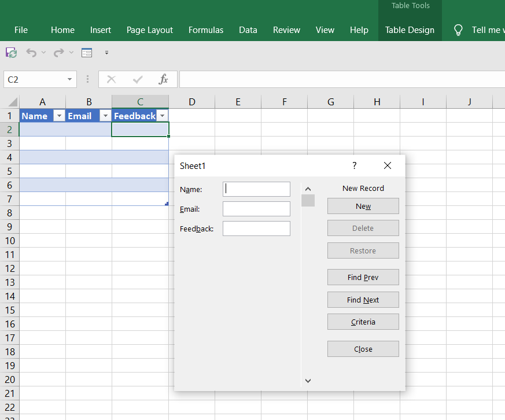Switch to the View tab

pyautogui.click(x=325, y=30)
